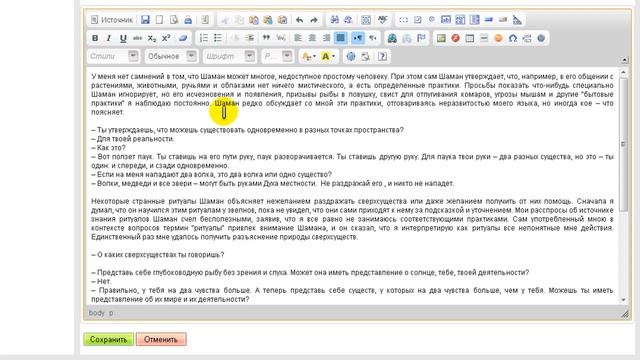640x360 pixels.
Task: Center align the text
Action: click(312, 38)
